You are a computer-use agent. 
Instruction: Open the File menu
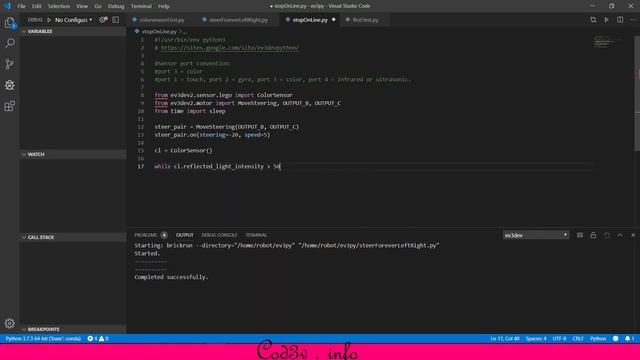tap(21, 6)
